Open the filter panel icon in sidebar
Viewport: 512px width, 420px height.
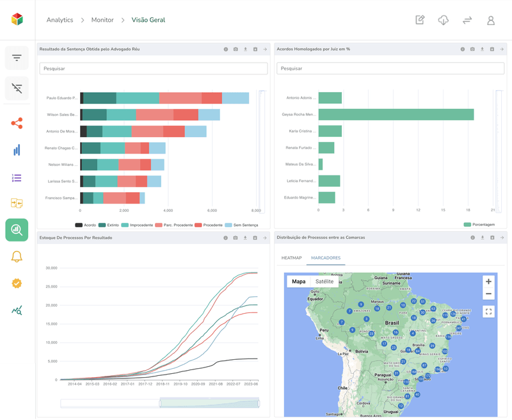coord(17,58)
